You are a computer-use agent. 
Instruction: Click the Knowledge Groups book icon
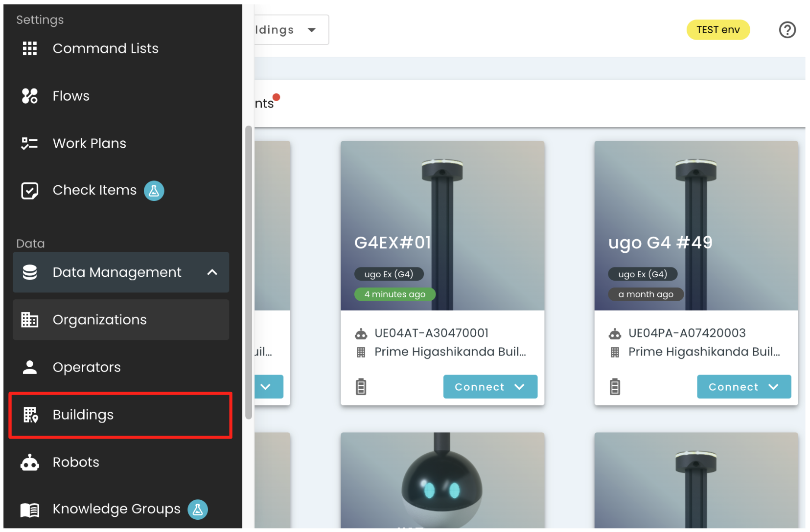tap(30, 510)
